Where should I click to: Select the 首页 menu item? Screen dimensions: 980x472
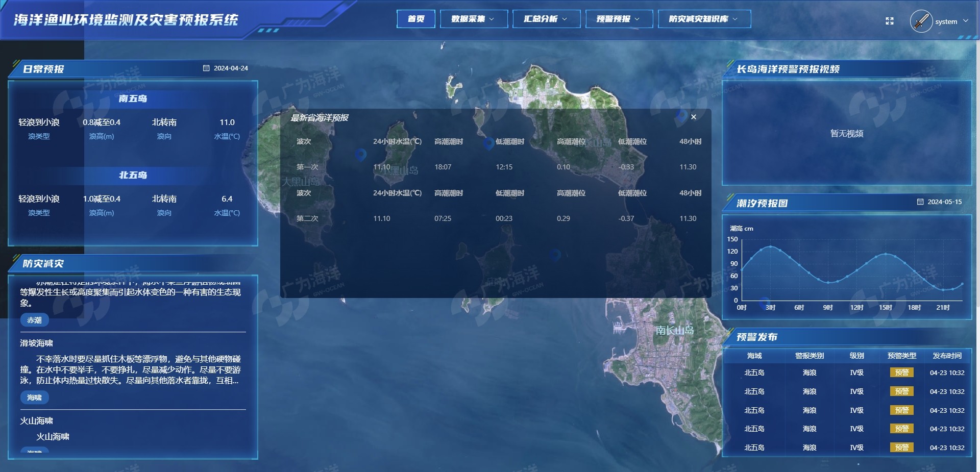415,19
